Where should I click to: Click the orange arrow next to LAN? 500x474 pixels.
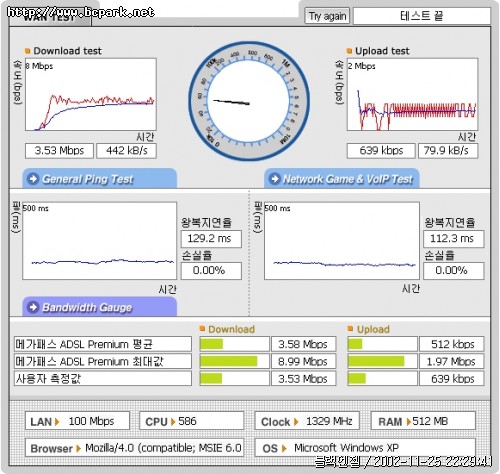pyautogui.click(x=57, y=422)
